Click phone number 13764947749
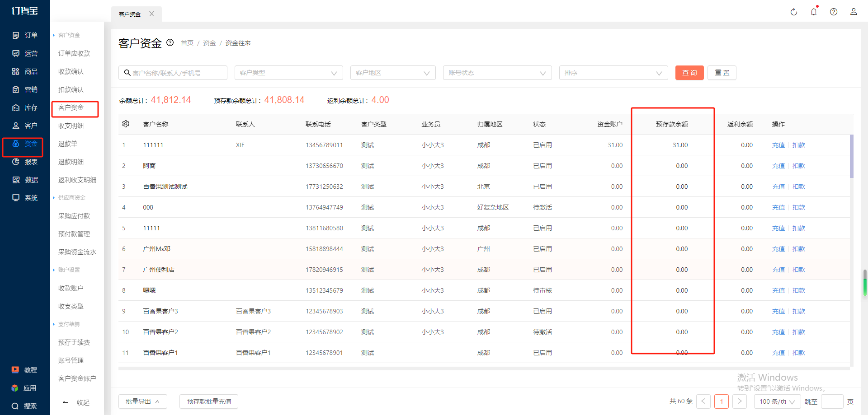868x415 pixels. (x=324, y=207)
